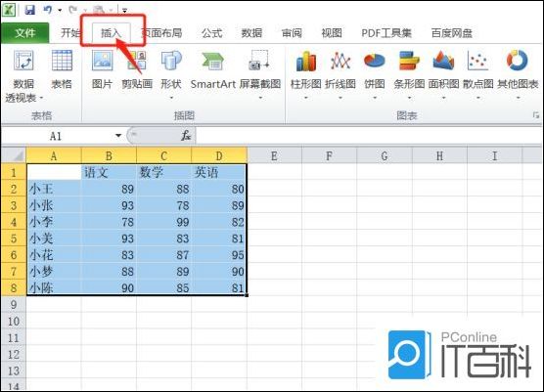
Task: Insert a 柱形图 column chart
Action: (x=305, y=69)
